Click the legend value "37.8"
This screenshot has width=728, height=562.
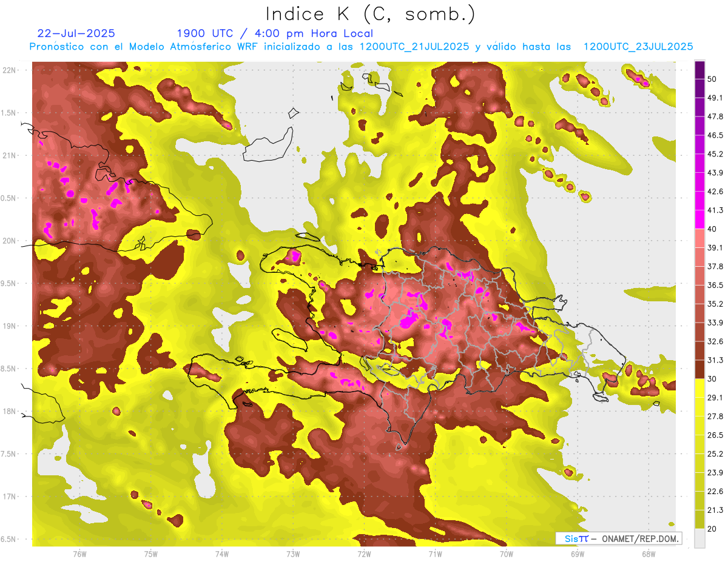[715, 266]
